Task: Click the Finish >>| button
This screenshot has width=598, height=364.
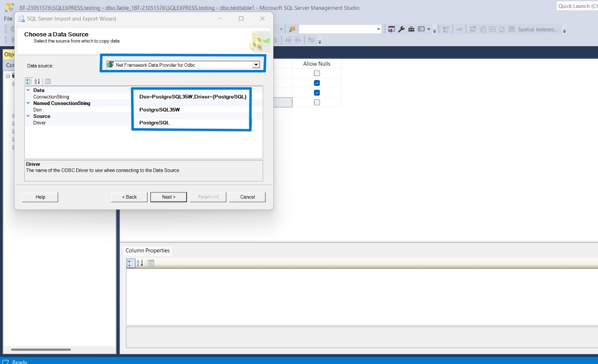Action: coord(208,197)
